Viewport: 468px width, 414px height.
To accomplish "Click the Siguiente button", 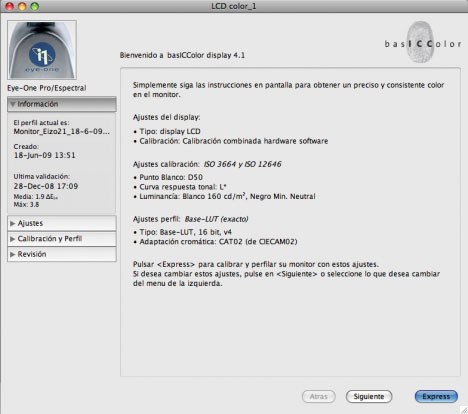I will (369, 397).
